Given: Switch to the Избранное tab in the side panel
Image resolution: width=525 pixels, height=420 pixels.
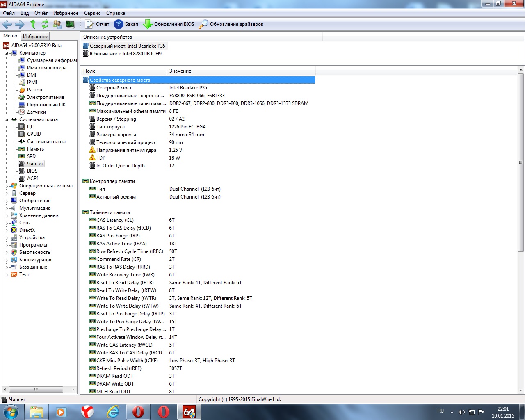Looking at the screenshot, I should [35, 36].
